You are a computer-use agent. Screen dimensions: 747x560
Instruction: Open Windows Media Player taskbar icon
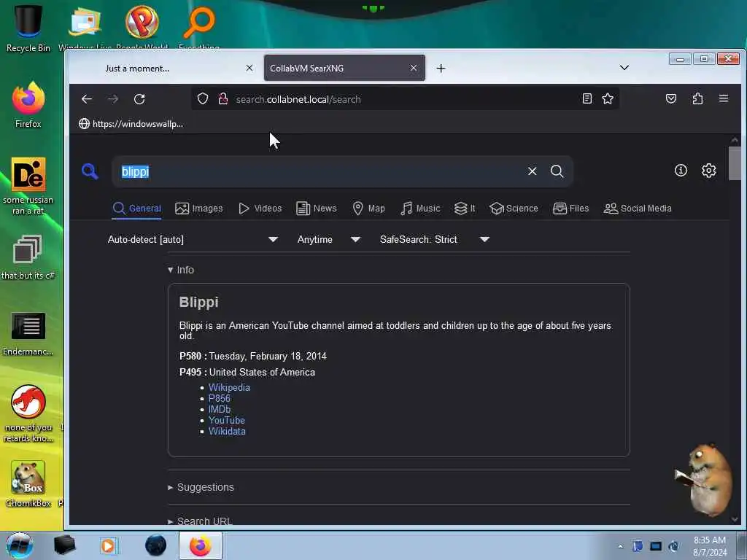click(109, 545)
